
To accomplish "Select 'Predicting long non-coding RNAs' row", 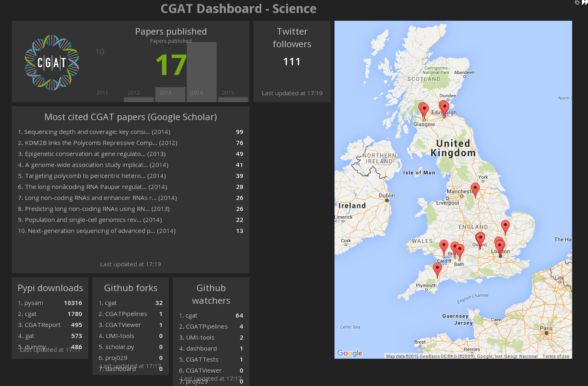I will pos(131,209).
